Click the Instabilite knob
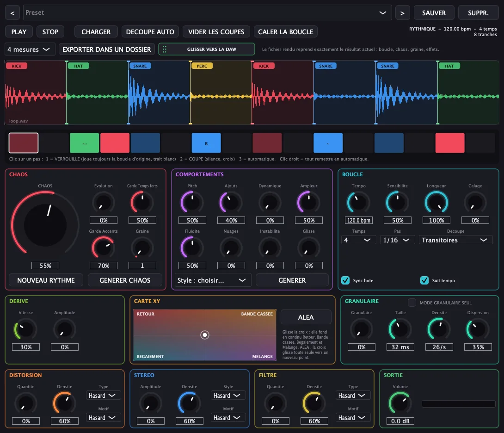 [x=270, y=248]
